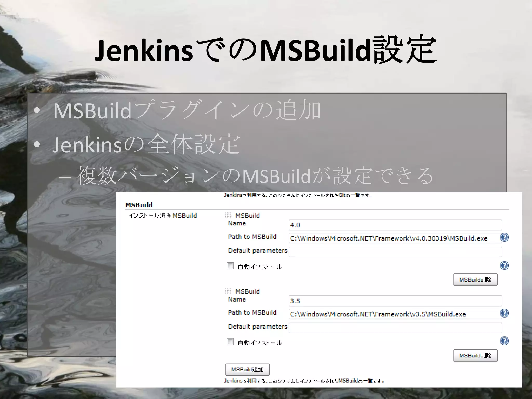Click the インストール済みMSBuild label
The image size is (532, 399).
click(x=163, y=215)
